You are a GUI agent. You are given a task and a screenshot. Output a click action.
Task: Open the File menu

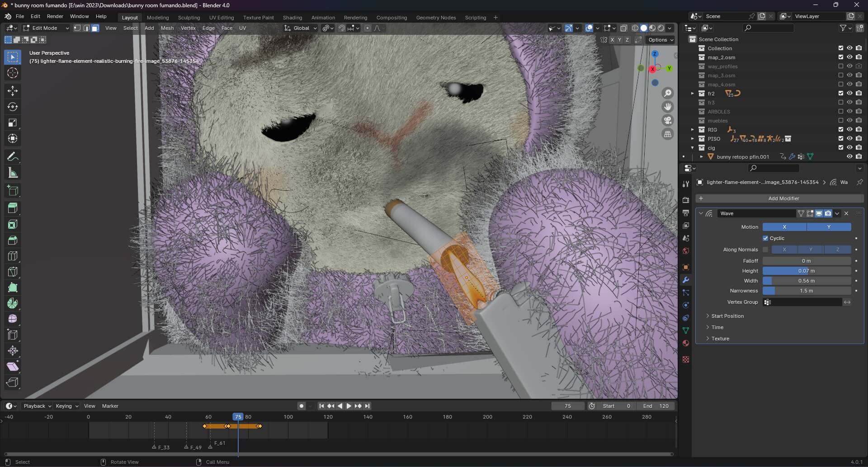click(x=20, y=16)
